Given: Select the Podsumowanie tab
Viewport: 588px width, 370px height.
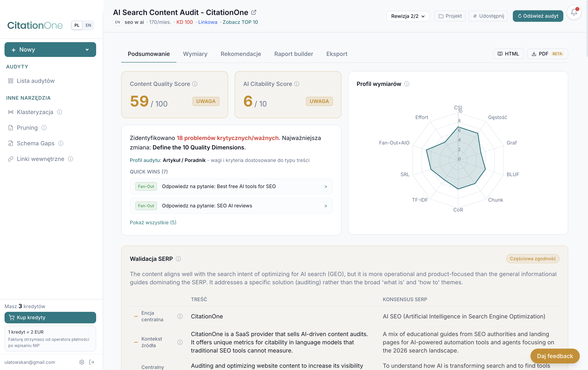Looking at the screenshot, I should tap(149, 54).
